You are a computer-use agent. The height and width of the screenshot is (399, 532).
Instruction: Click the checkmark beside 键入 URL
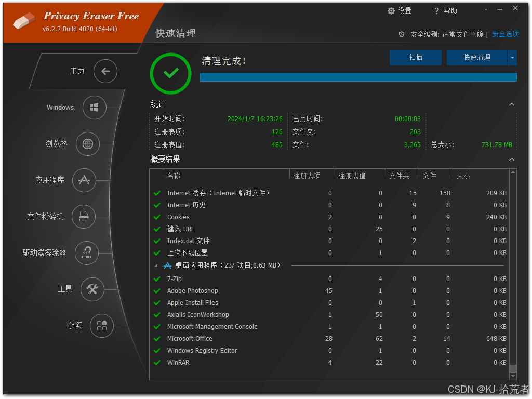(157, 229)
